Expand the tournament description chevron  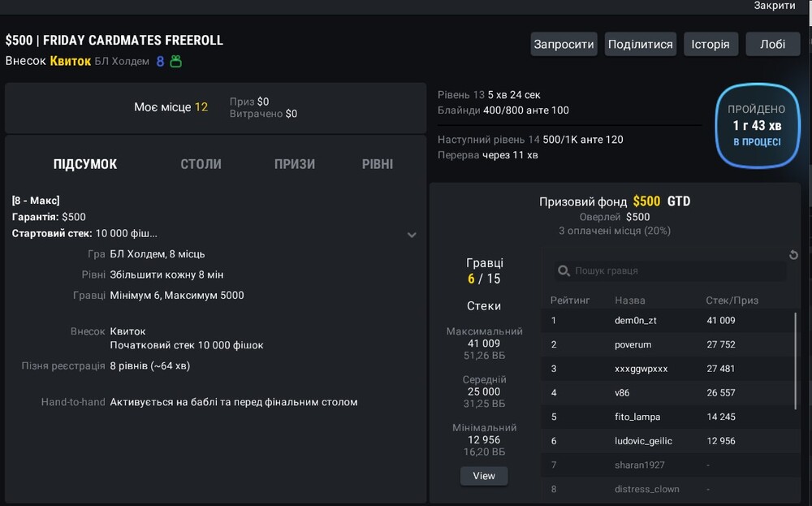(x=412, y=235)
